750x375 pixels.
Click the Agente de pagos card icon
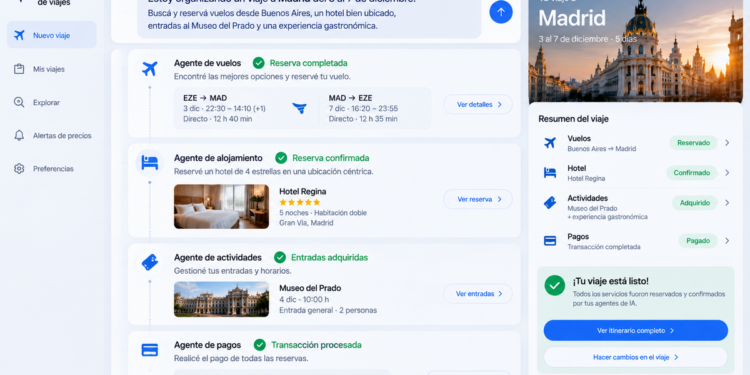(x=150, y=350)
